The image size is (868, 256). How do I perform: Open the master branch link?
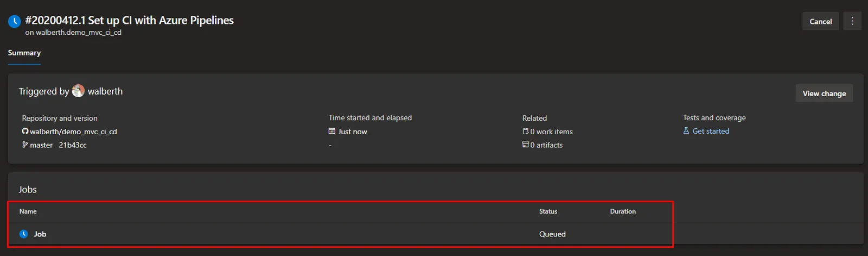pos(41,145)
